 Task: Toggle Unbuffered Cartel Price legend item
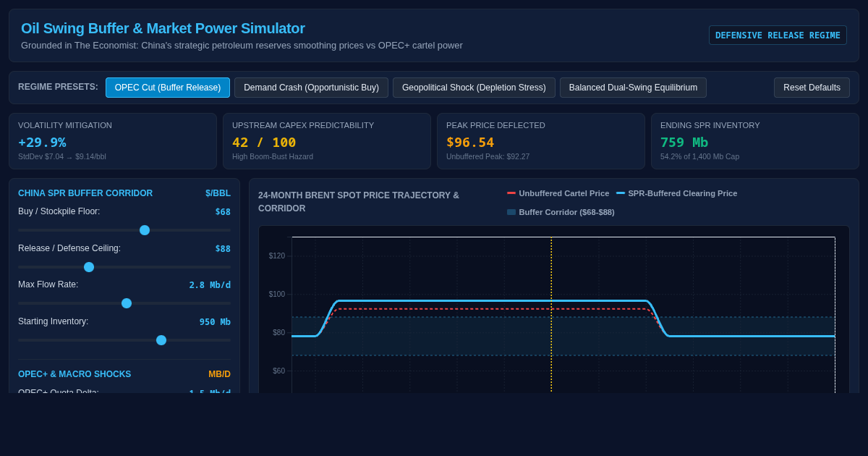[558, 193]
